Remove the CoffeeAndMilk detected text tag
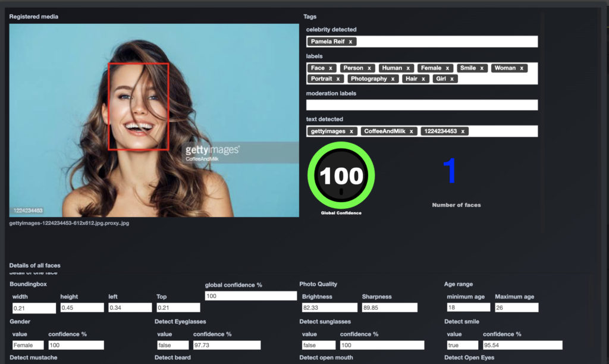609x364 pixels. 412,131
